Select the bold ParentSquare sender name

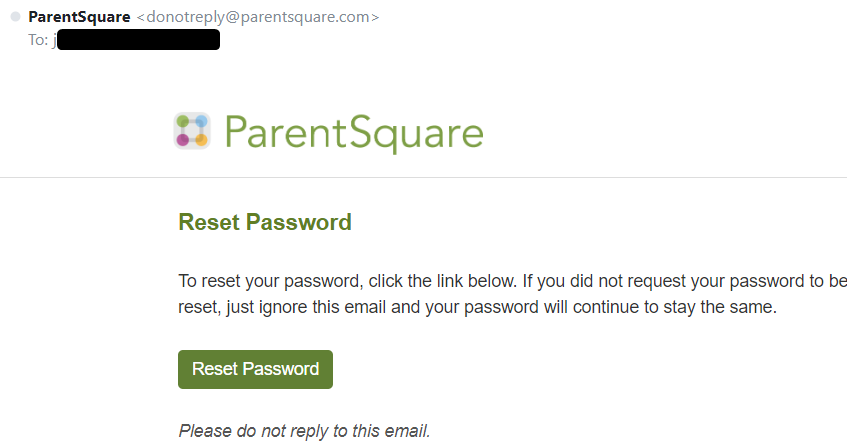tap(79, 17)
